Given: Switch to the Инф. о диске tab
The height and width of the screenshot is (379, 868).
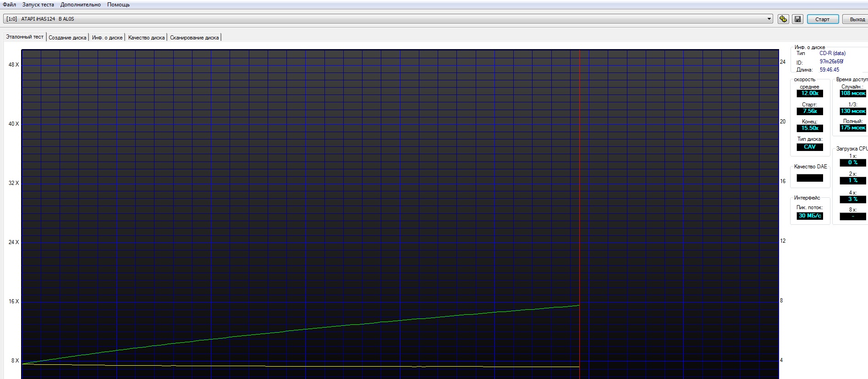Looking at the screenshot, I should (107, 38).
